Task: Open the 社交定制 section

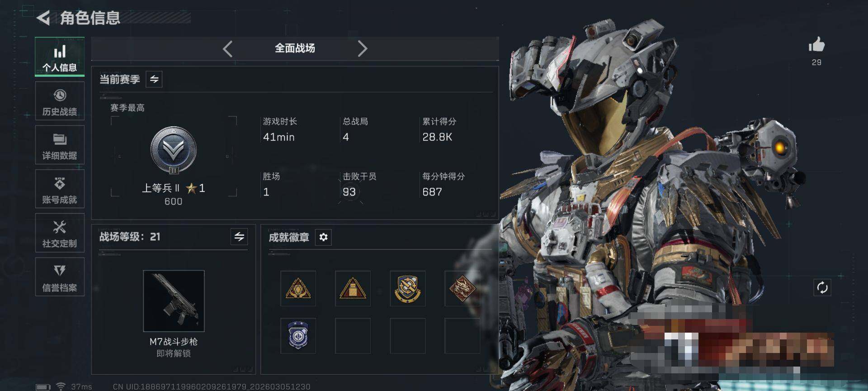Action: pos(60,233)
